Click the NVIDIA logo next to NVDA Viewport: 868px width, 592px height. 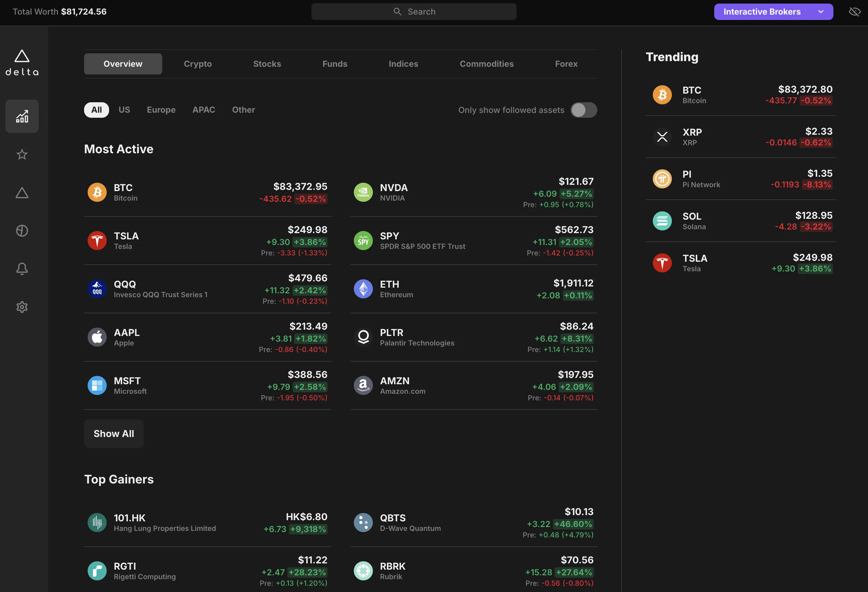pos(363,192)
